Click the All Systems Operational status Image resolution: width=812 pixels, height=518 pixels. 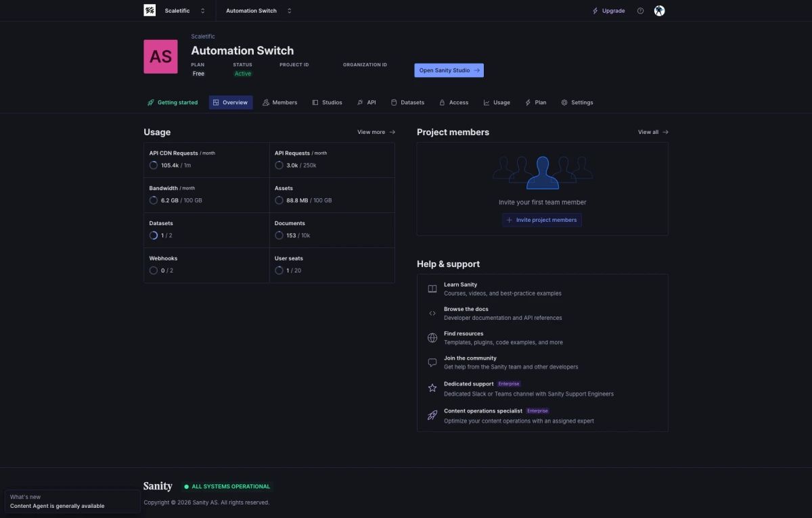227,486
